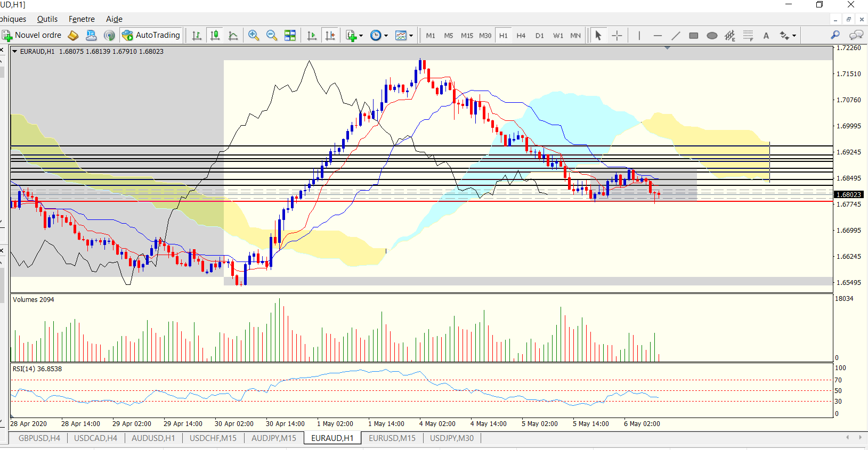Switch to the USDCAD,H4 chart tab
Screen dimensions: 868x450
pyautogui.click(x=95, y=438)
